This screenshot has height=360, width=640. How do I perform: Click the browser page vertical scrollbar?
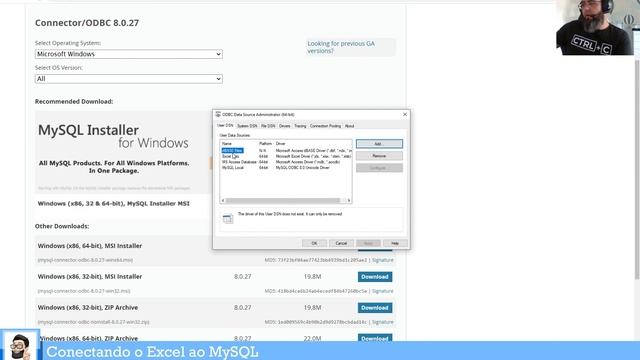click(x=637, y=170)
